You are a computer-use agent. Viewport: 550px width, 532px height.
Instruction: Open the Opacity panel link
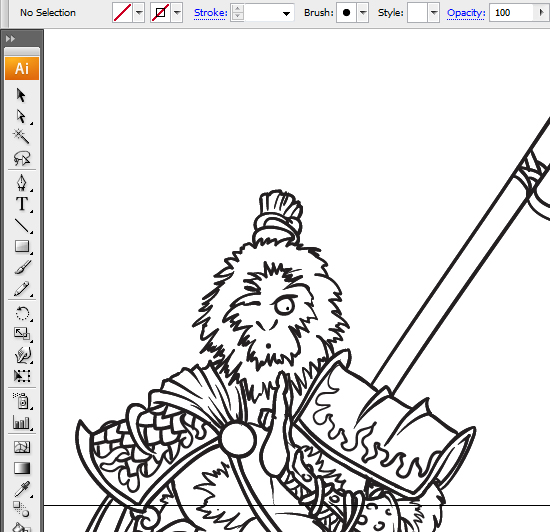click(x=466, y=13)
